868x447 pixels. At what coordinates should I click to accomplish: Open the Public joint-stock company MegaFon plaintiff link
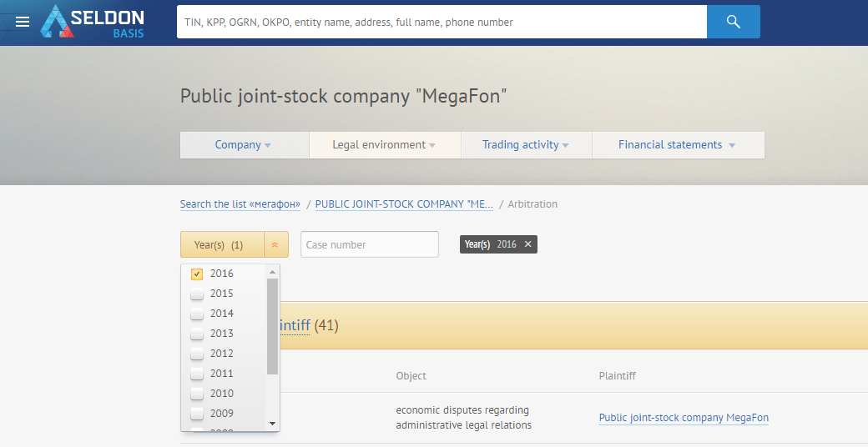[x=684, y=418]
